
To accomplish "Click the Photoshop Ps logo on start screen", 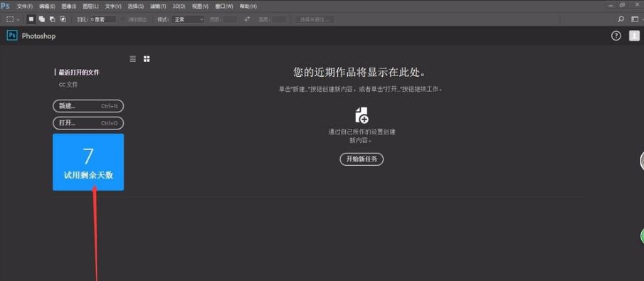I will click(x=12, y=36).
